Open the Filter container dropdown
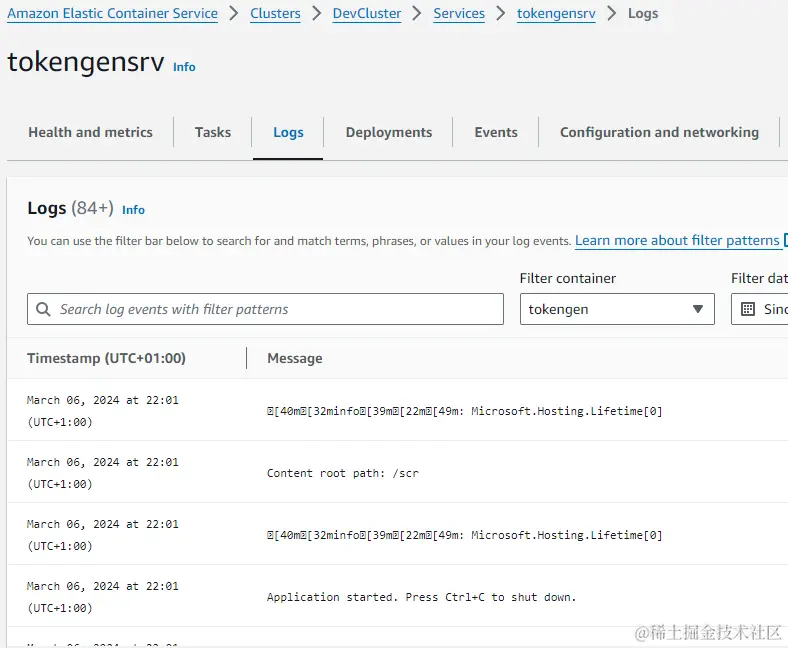Viewport: 788px width, 648px height. (617, 309)
